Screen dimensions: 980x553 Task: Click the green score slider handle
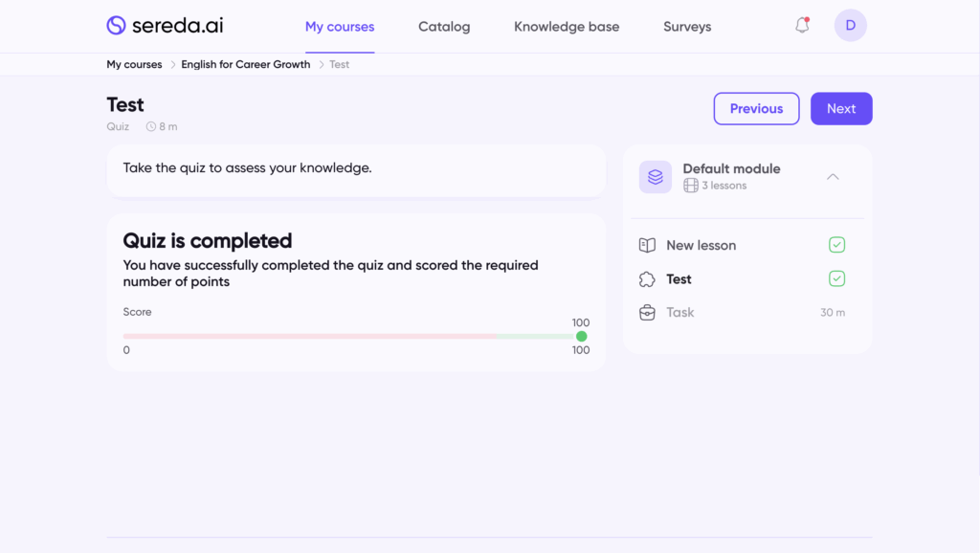click(582, 336)
